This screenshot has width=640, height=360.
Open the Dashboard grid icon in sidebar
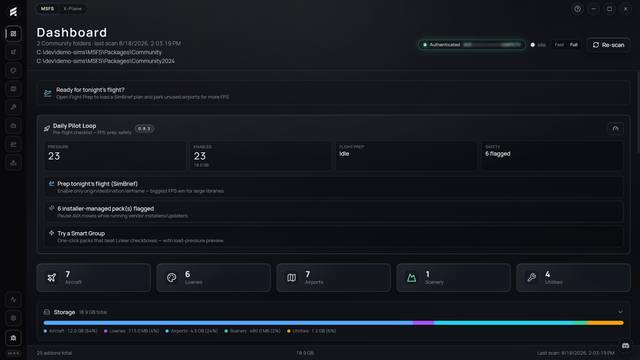point(13,33)
